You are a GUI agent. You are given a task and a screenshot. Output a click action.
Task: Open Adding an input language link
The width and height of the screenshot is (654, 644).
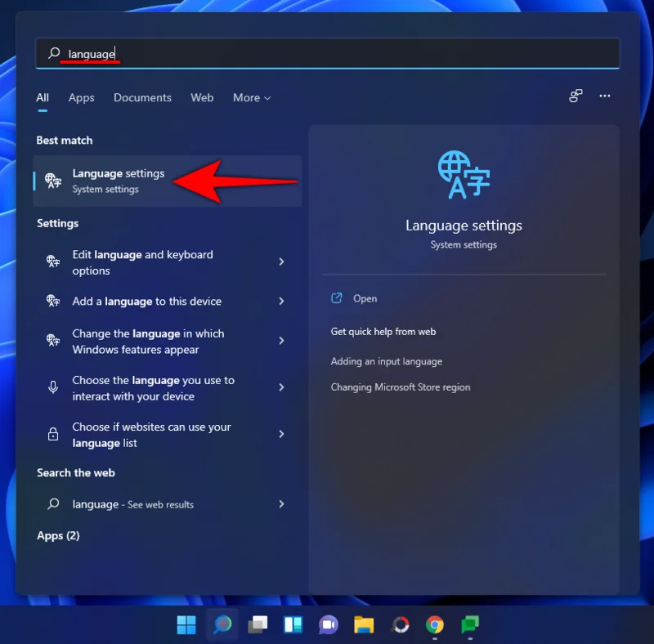pos(386,361)
